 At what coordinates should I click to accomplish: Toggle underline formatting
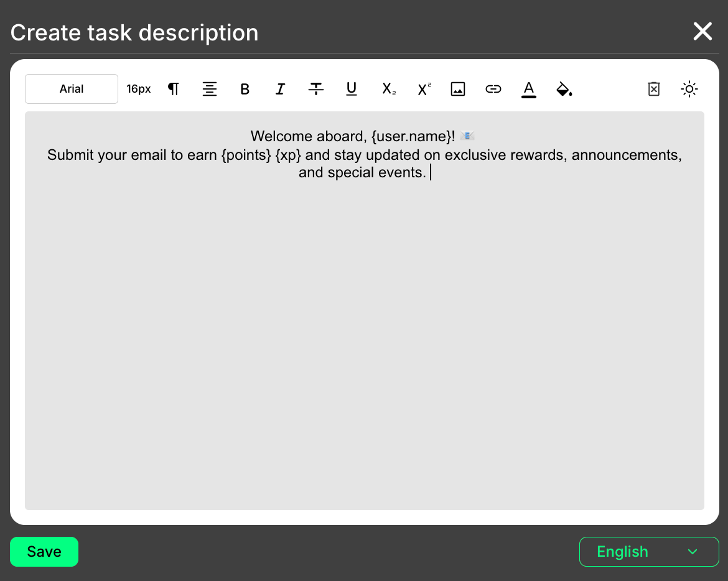tap(352, 88)
